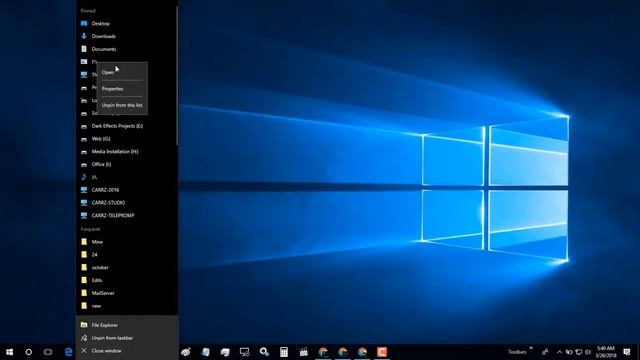Open the frequent folder MailServer
Viewport: 640px width, 360px height.
(x=127, y=293)
